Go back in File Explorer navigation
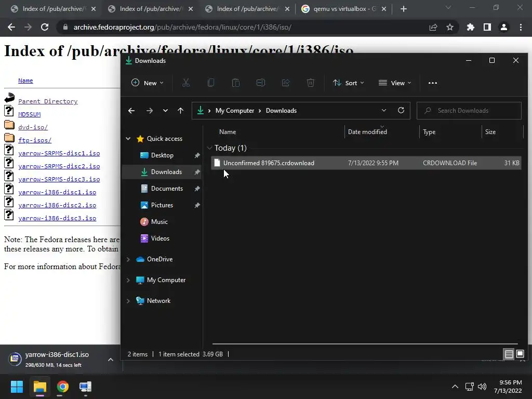 tap(131, 111)
